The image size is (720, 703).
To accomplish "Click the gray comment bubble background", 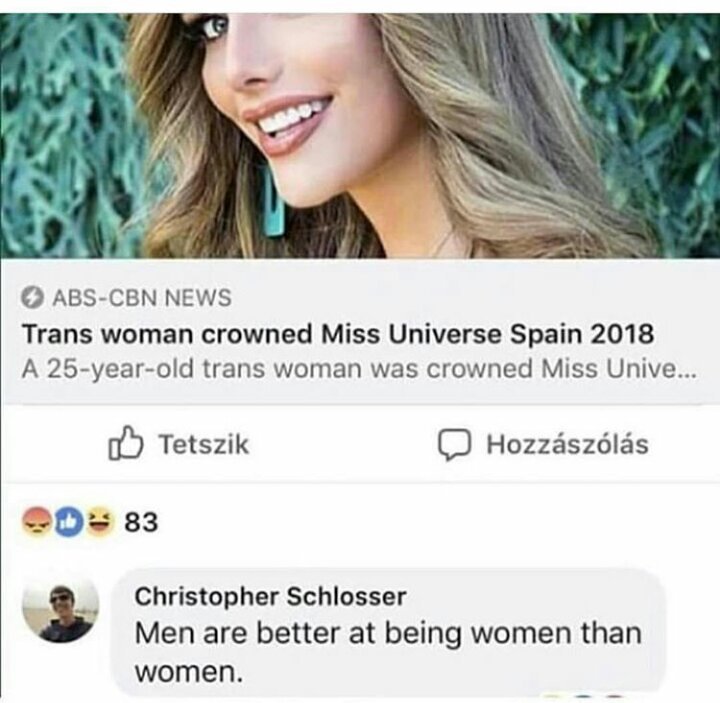I will point(388,634).
